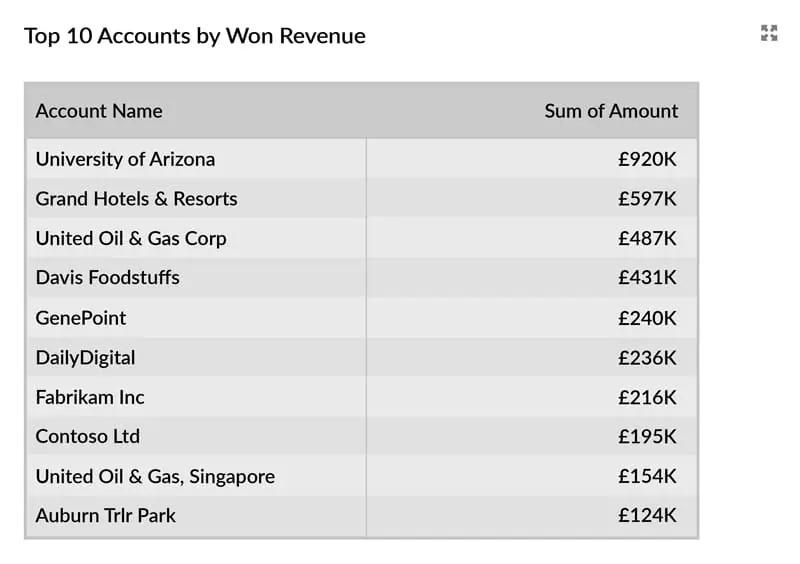Open United Oil & Gas, Singapore account
Image resolution: width=800 pixels, height=564 pixels.
coord(155,476)
